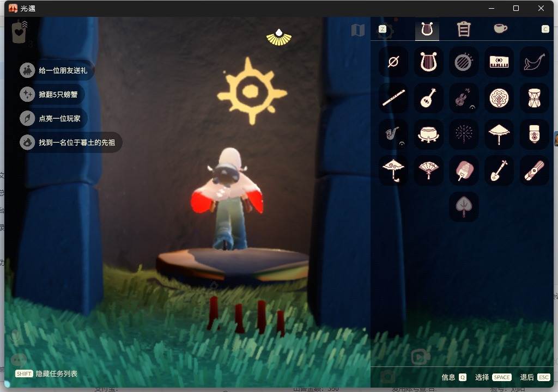Select the hourglass-shaped drum instrument
558x392 pixels.
pyautogui.click(x=534, y=98)
